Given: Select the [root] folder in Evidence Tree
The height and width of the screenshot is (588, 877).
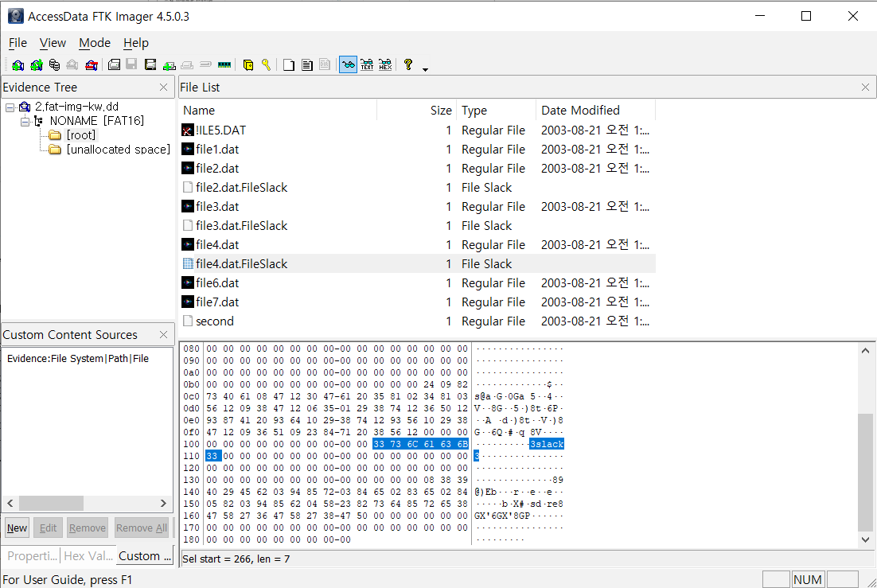Looking at the screenshot, I should click(x=81, y=135).
